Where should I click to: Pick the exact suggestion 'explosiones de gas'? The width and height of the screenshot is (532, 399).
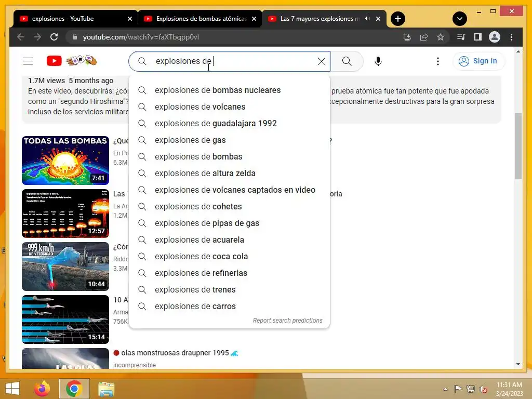(229, 140)
